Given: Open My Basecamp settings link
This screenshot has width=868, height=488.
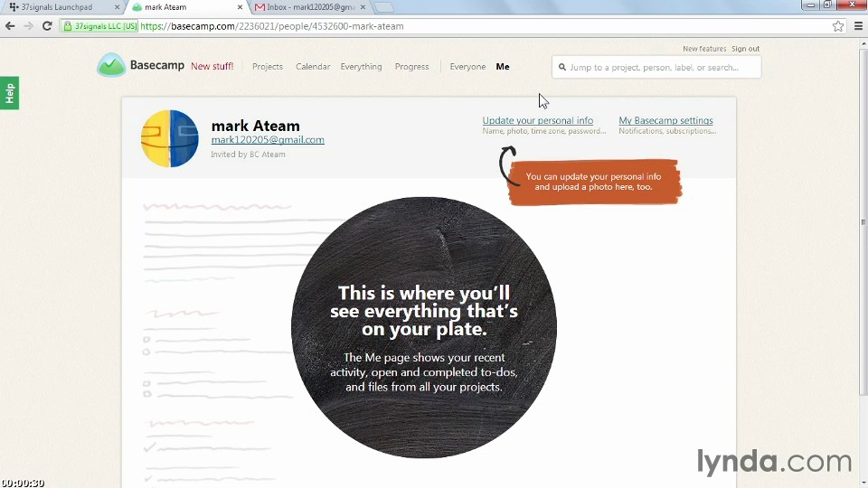Looking at the screenshot, I should (666, 120).
